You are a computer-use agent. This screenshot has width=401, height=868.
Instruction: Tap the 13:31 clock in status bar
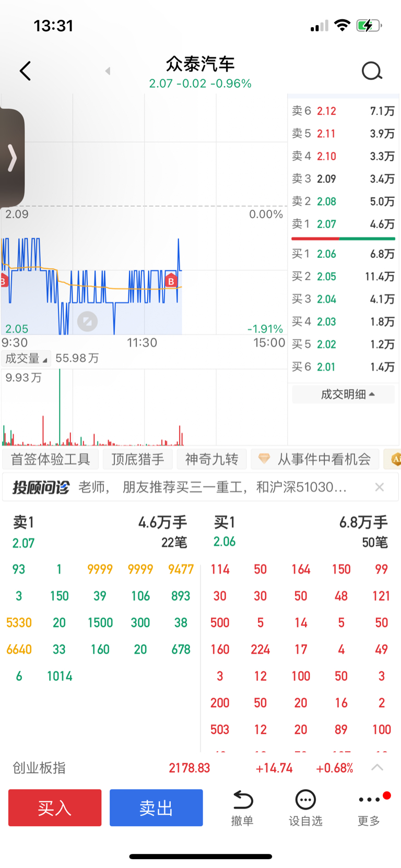53,26
